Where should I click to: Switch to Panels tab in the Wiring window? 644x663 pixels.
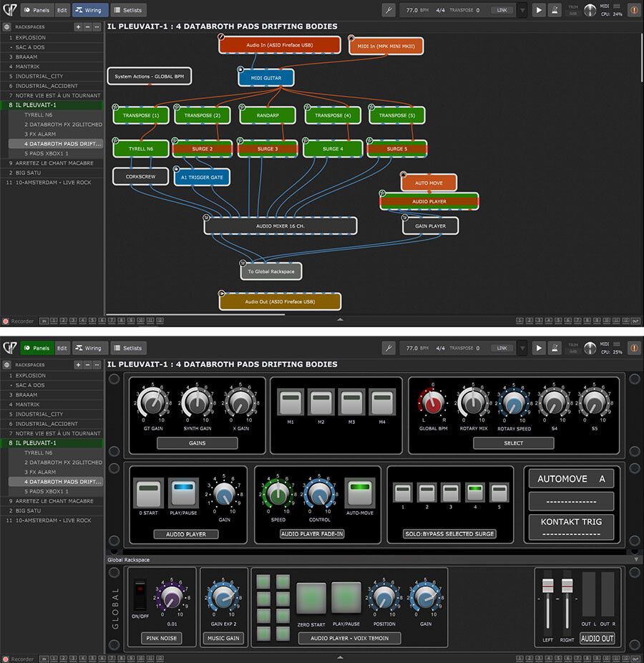coord(36,10)
